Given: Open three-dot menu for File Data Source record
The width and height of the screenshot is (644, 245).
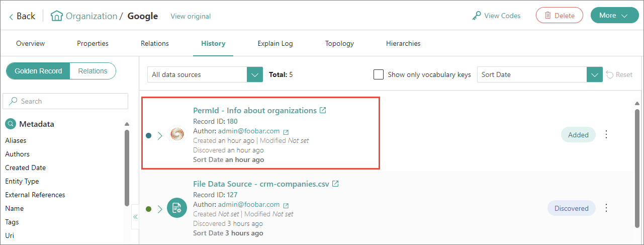Looking at the screenshot, I should pos(606,208).
